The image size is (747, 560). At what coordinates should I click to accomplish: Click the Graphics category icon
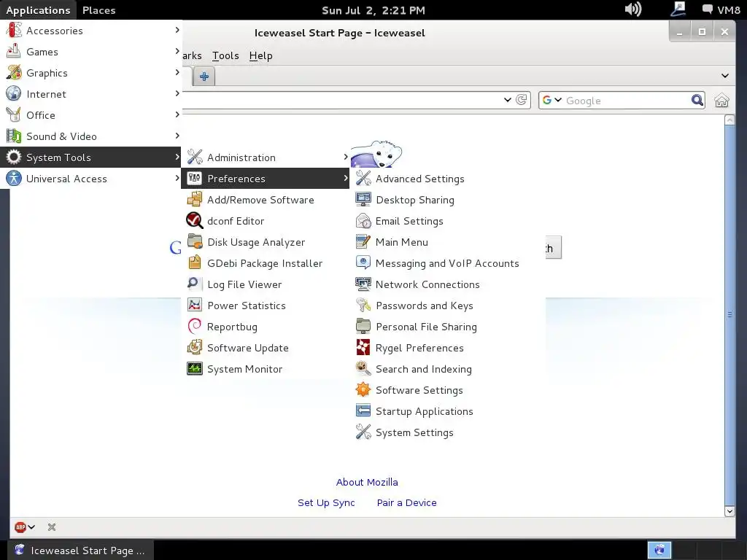coord(14,72)
